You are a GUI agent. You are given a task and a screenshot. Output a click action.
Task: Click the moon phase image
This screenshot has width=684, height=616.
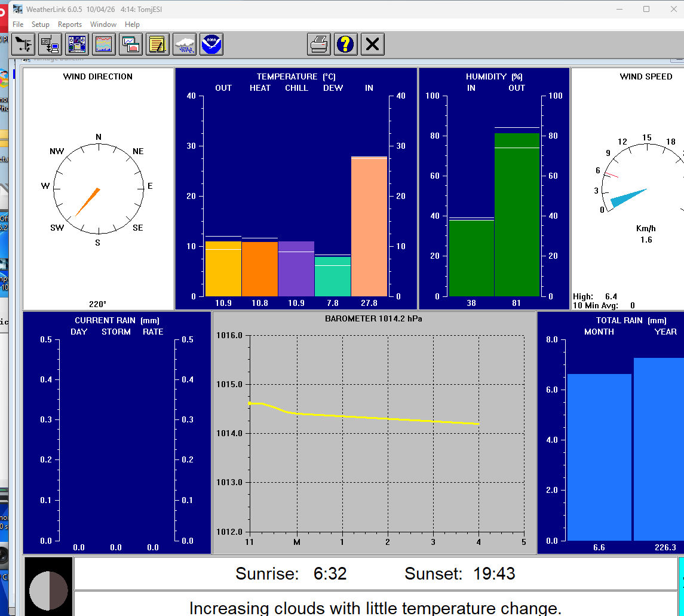coord(48,586)
